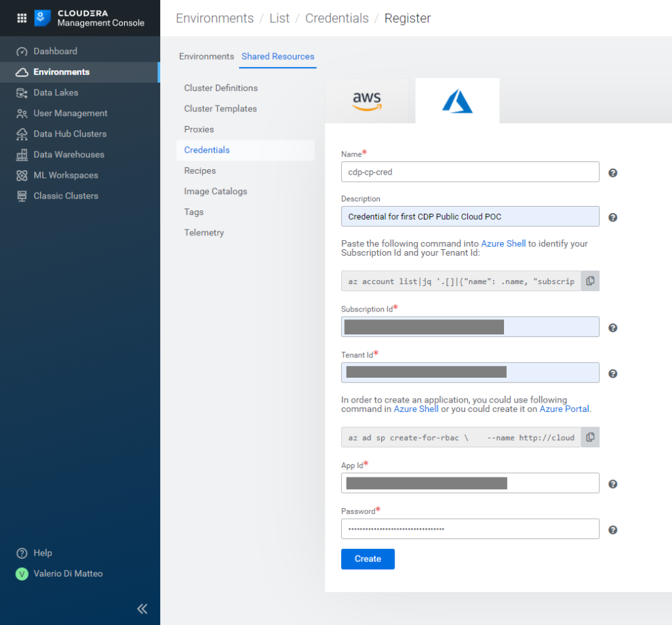This screenshot has width=672, height=625.
Task: Select the Azure provider tab
Action: pos(457,101)
